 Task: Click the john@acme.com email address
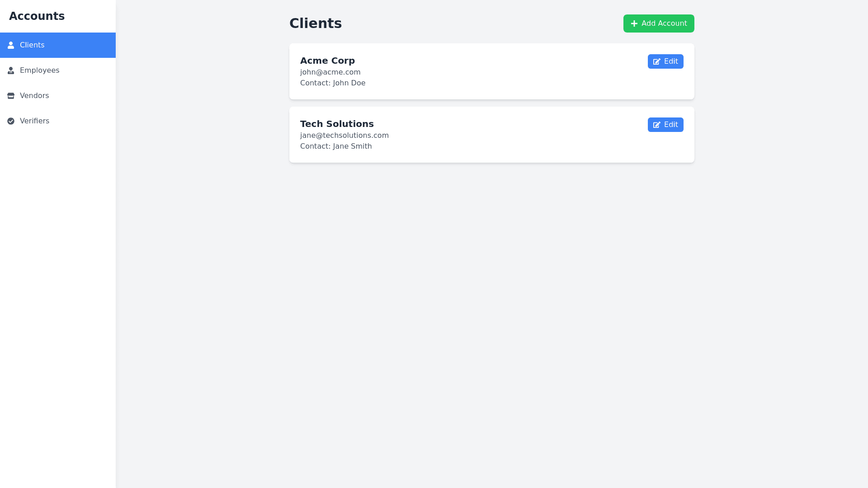[330, 72]
